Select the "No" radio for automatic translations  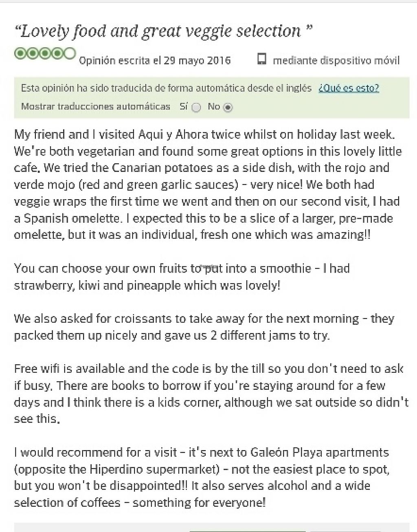coord(228,108)
